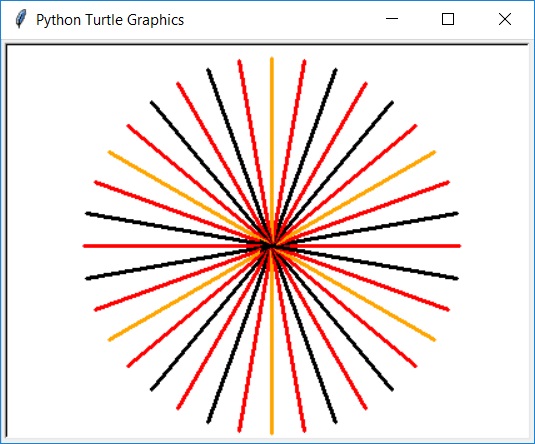
Task: Click the tip of the lower-left orange diagonal ray
Action: 110,339
